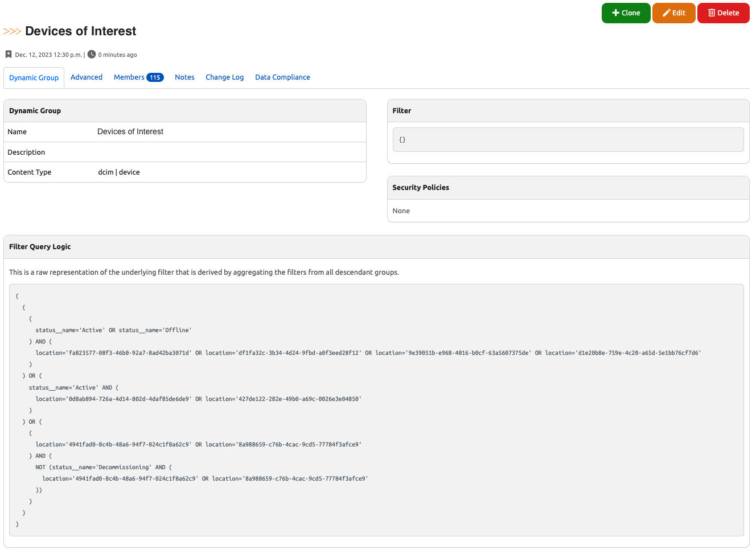Click the pencil icon on the Edit button
Viewport: 756px width, 550px height.
point(666,13)
